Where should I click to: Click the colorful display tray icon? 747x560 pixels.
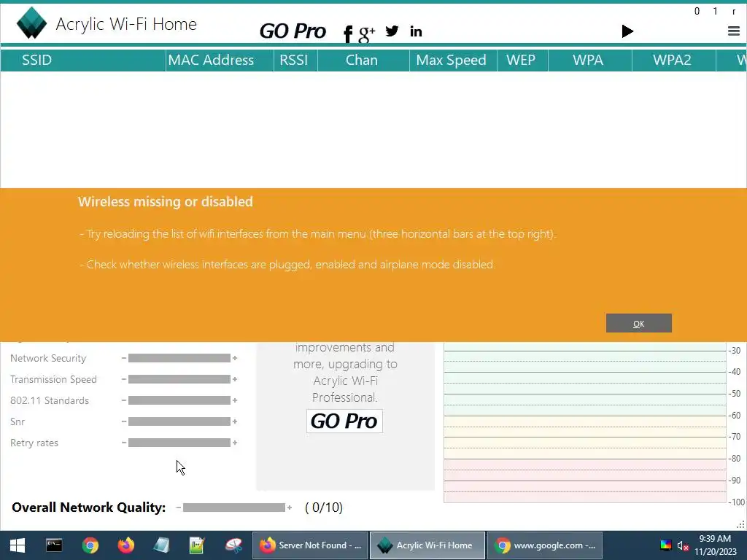[665, 545]
